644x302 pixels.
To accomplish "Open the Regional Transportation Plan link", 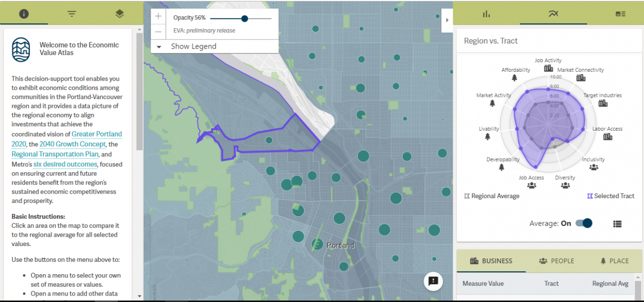I will 55,154.
